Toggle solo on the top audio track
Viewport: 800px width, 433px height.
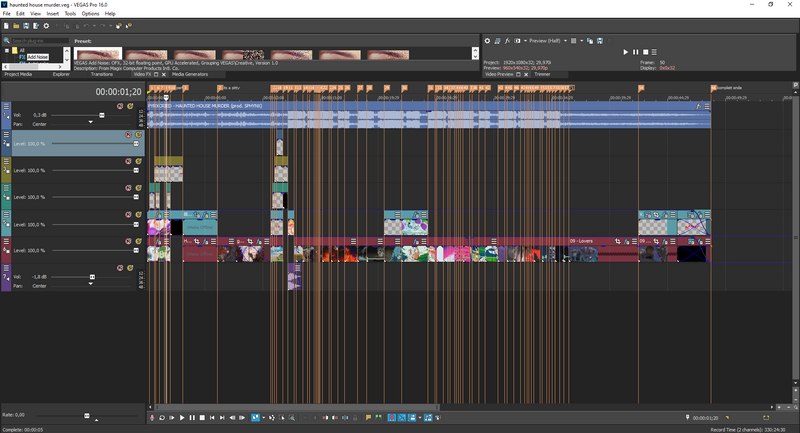click(128, 105)
